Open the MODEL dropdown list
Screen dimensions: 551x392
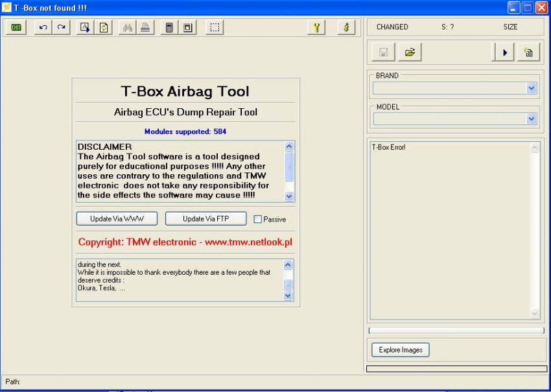(x=532, y=119)
